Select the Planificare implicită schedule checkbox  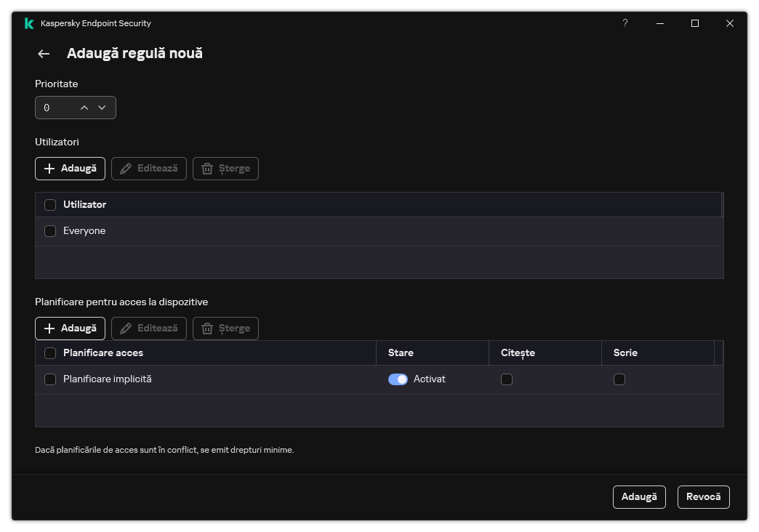click(x=50, y=379)
